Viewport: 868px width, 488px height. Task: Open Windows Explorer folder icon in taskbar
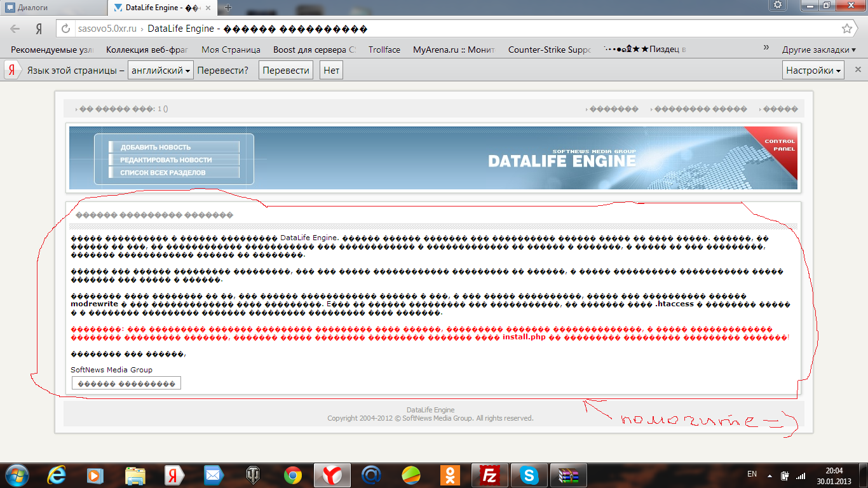tap(136, 475)
